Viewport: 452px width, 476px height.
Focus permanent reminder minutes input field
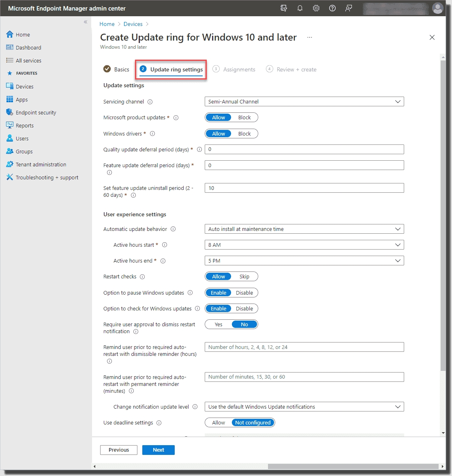[x=304, y=377]
